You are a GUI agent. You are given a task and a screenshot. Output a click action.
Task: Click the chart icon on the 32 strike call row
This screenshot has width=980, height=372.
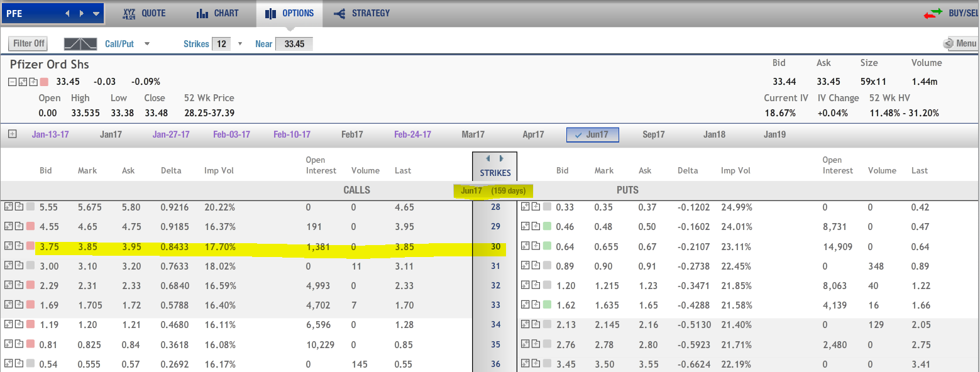click(8, 285)
